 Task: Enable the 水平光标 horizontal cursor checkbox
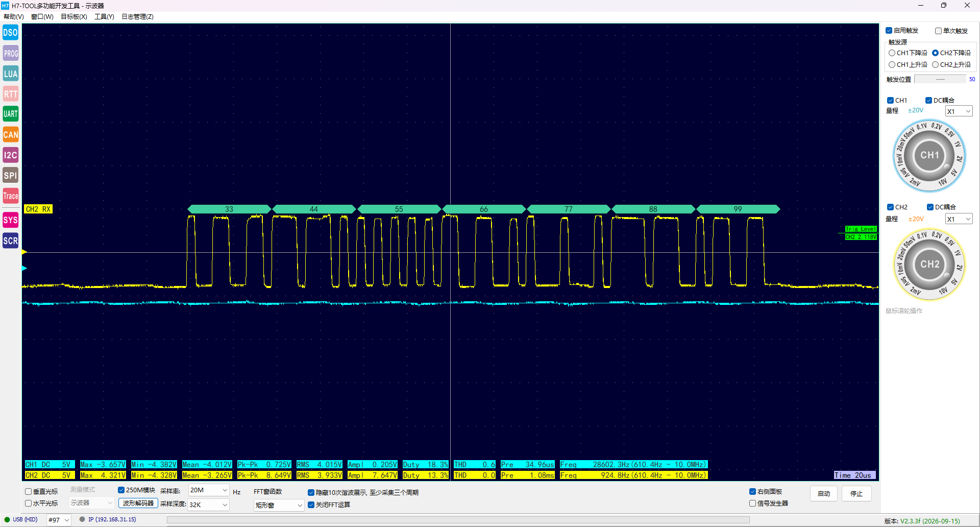click(x=29, y=504)
